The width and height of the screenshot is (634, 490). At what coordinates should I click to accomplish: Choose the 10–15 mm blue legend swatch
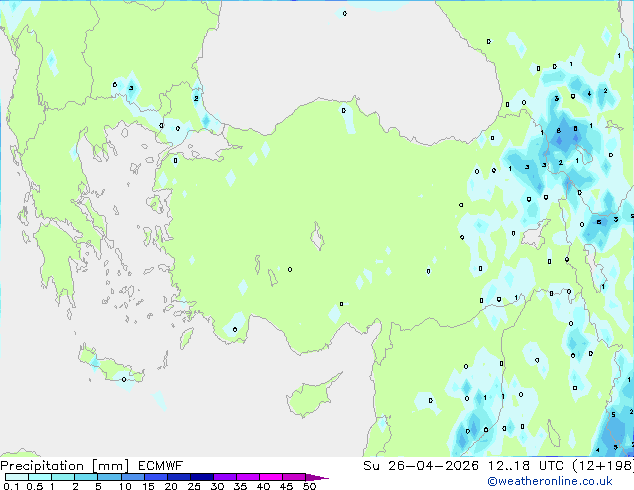133,477
